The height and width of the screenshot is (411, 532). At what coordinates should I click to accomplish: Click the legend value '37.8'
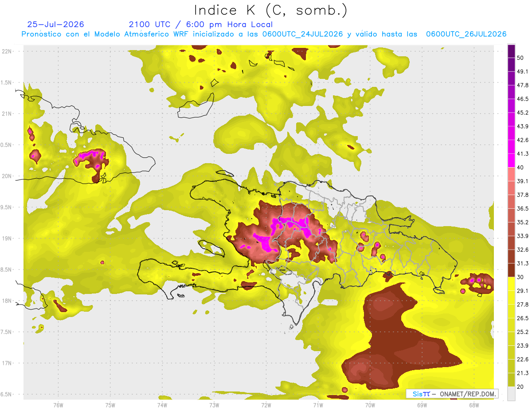523,195
